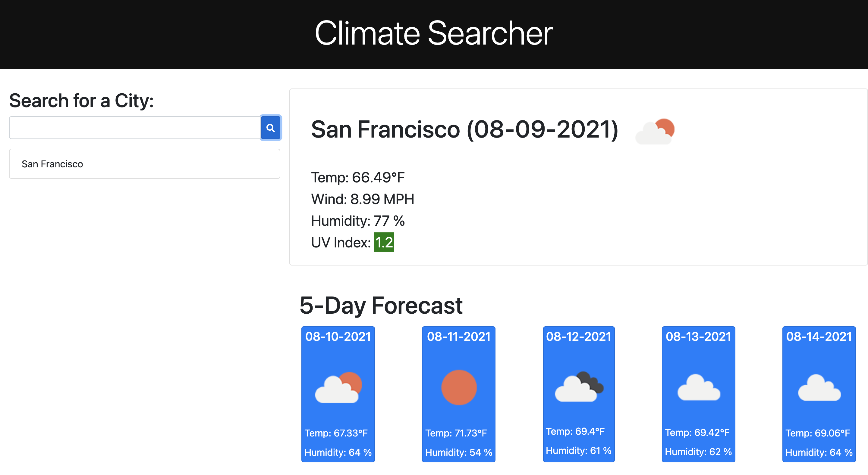Click the 08-12-2021 forecast date label
Viewport: 868px width, 475px height.
[x=579, y=337]
